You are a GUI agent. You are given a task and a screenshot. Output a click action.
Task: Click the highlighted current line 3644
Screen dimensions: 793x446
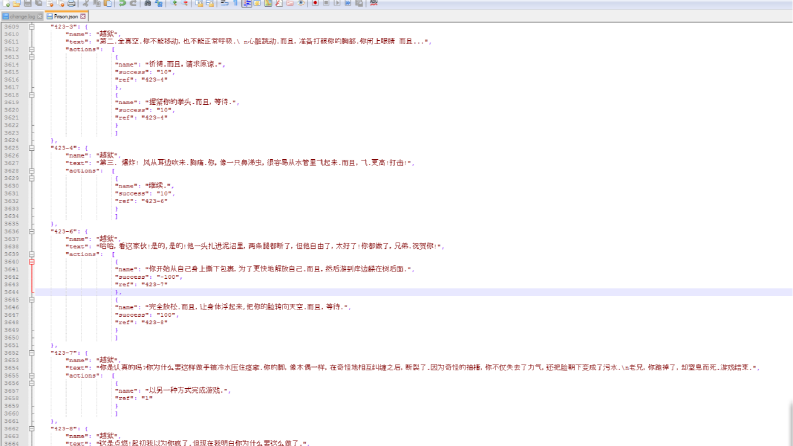(x=414, y=292)
